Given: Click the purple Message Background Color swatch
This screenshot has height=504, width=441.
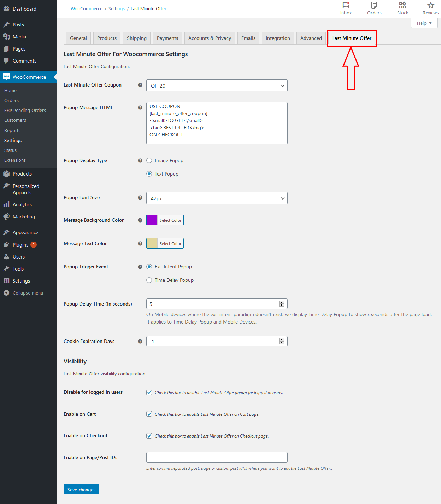Looking at the screenshot, I should pos(152,220).
